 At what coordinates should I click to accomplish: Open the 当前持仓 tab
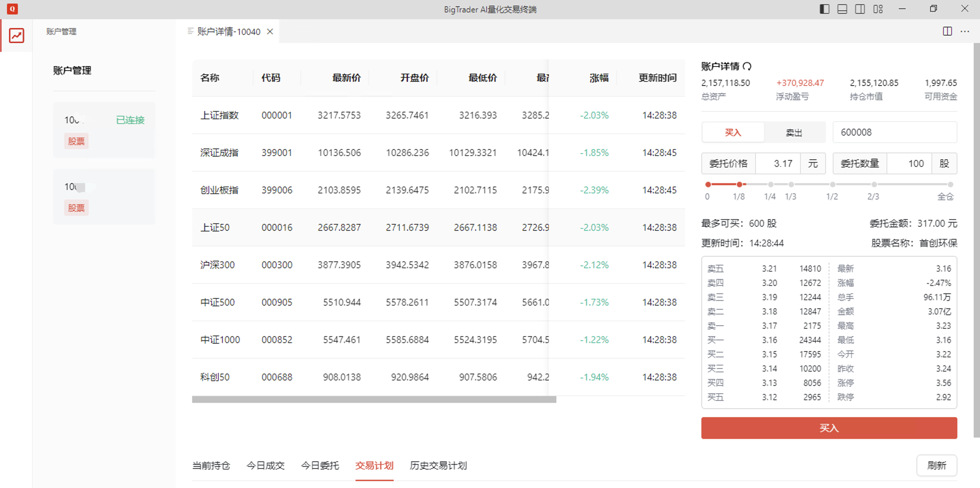coord(211,466)
